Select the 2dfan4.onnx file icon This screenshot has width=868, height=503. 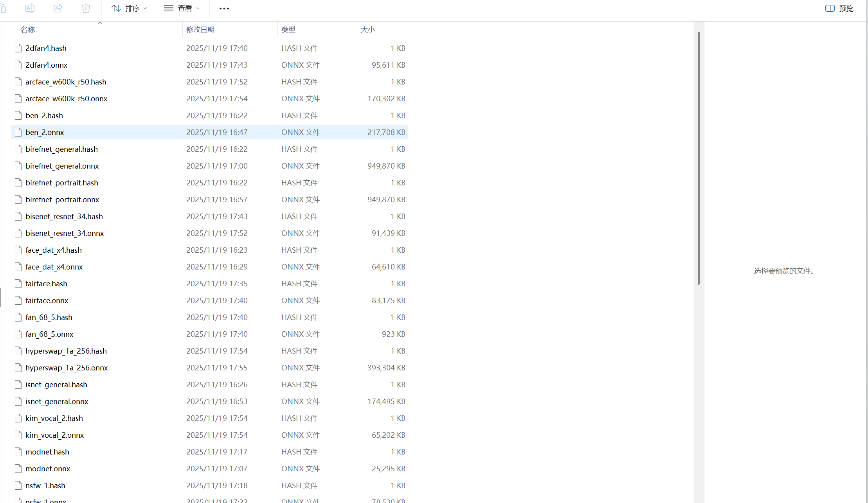pos(18,65)
